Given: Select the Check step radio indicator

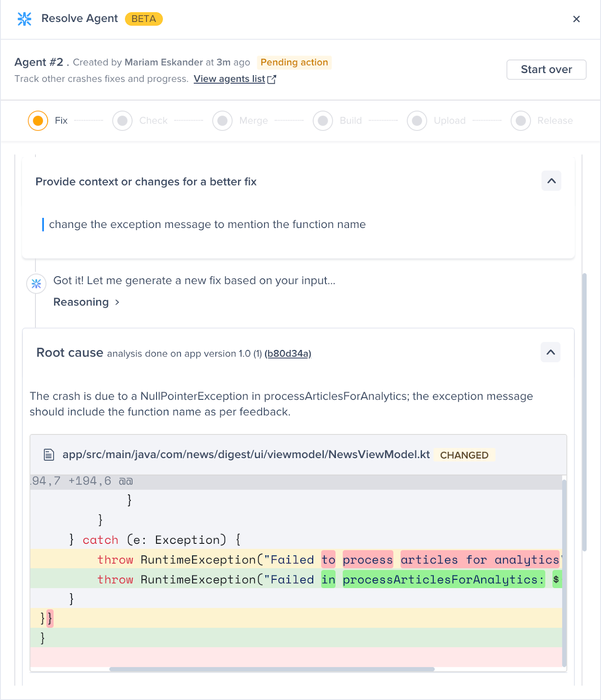Looking at the screenshot, I should point(122,121).
